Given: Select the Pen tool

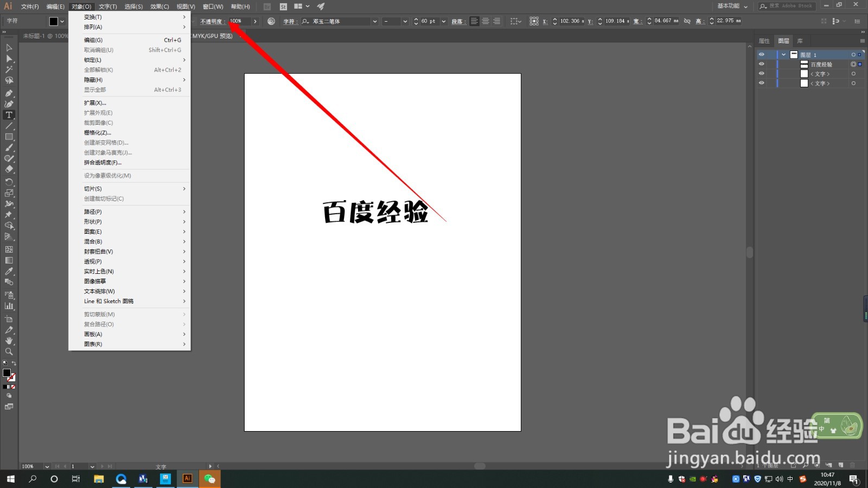Looking at the screenshot, I should [x=9, y=93].
